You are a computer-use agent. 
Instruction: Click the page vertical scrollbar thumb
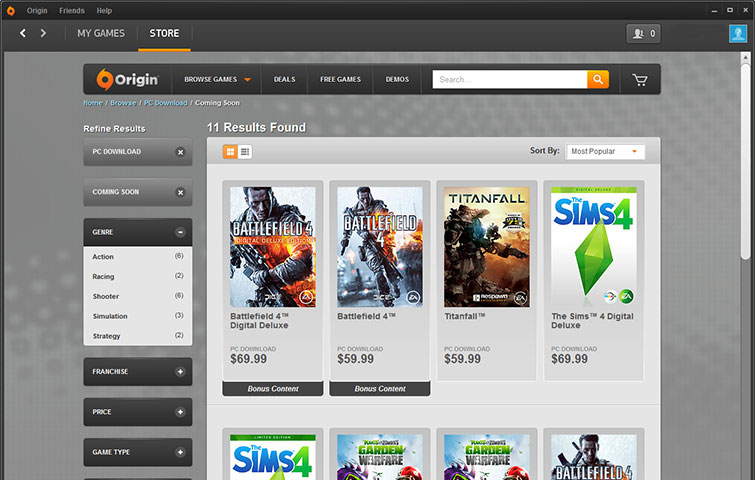745,161
